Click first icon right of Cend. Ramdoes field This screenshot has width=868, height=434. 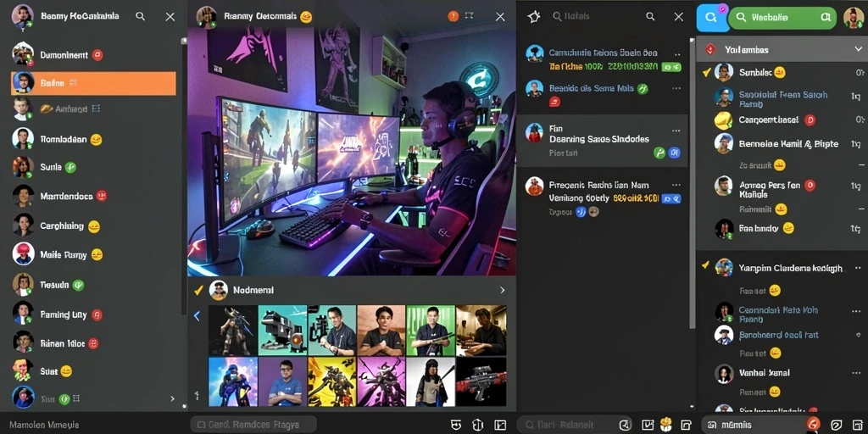coord(456,425)
